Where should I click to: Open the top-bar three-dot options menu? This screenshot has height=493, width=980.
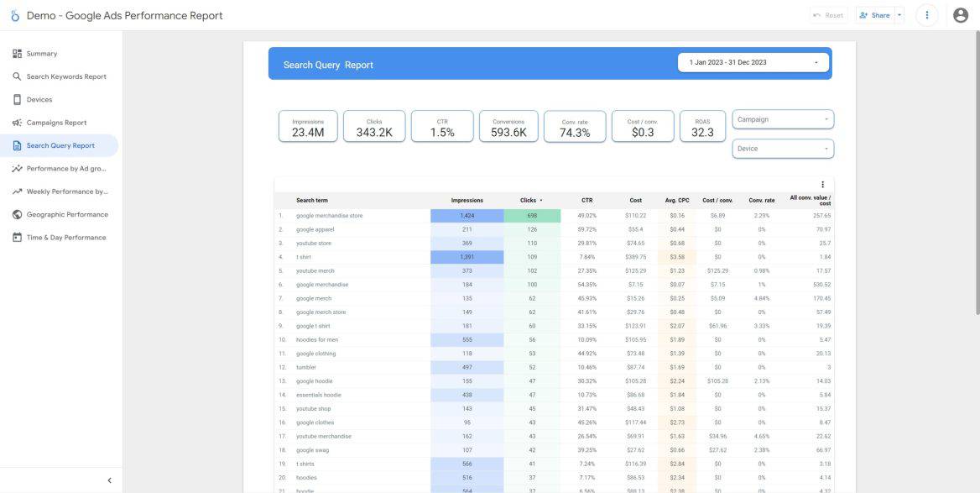click(x=927, y=14)
